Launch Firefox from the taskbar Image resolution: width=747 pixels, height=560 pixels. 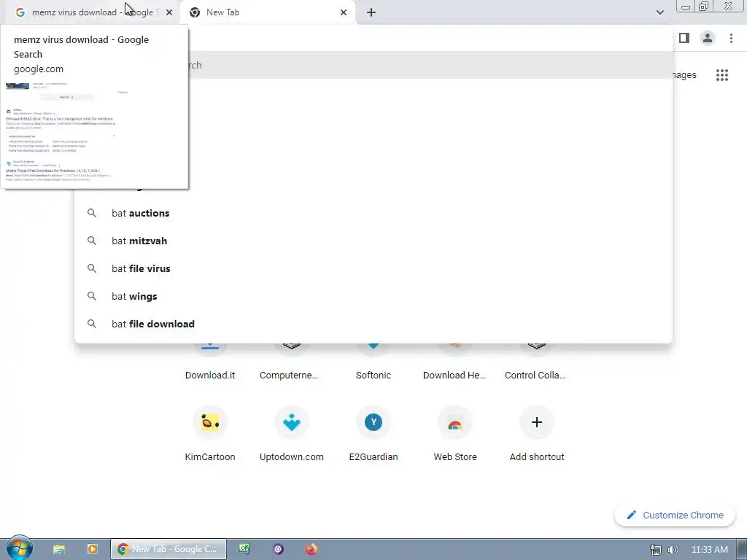pos(311,549)
